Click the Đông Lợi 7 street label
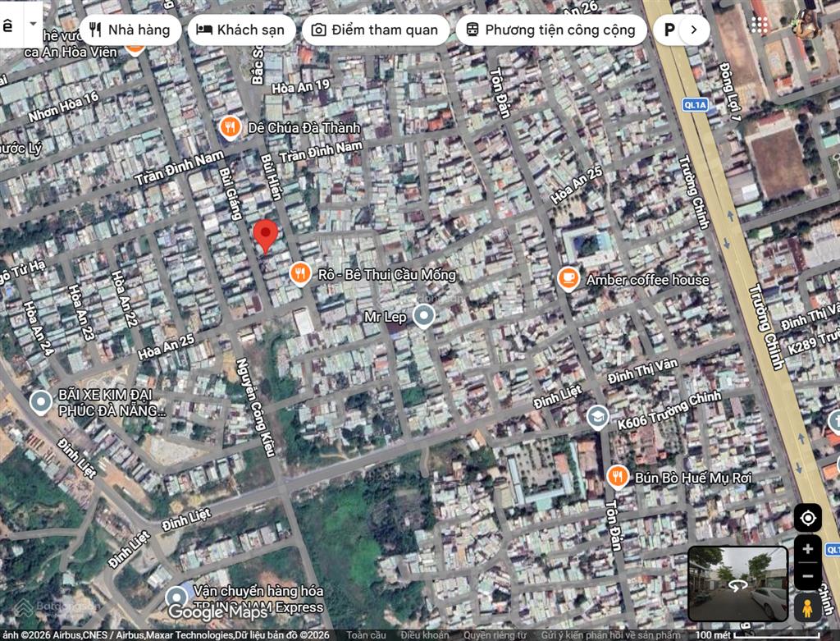 [731, 92]
